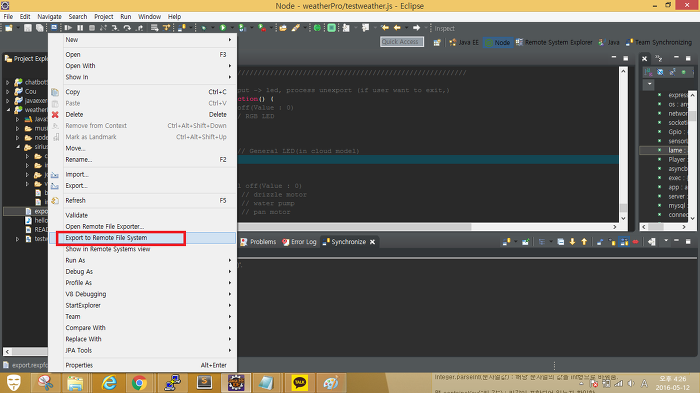Click the New file toolbar icon
The height and width of the screenshot is (393, 700).
click(x=8, y=28)
